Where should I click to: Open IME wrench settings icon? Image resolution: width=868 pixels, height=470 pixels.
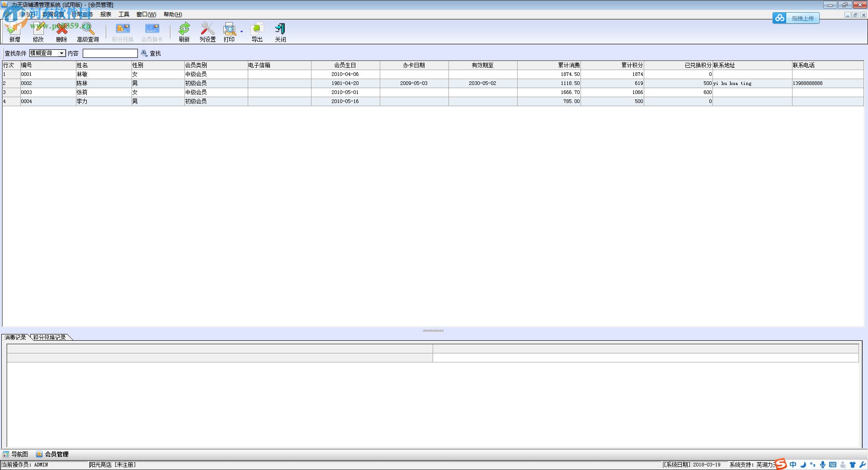click(862, 465)
